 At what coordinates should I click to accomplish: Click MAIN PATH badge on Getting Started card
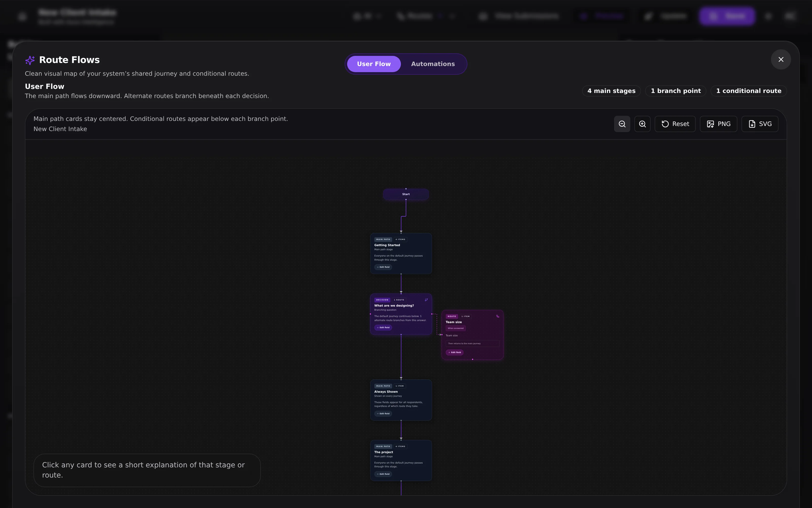pos(383,240)
